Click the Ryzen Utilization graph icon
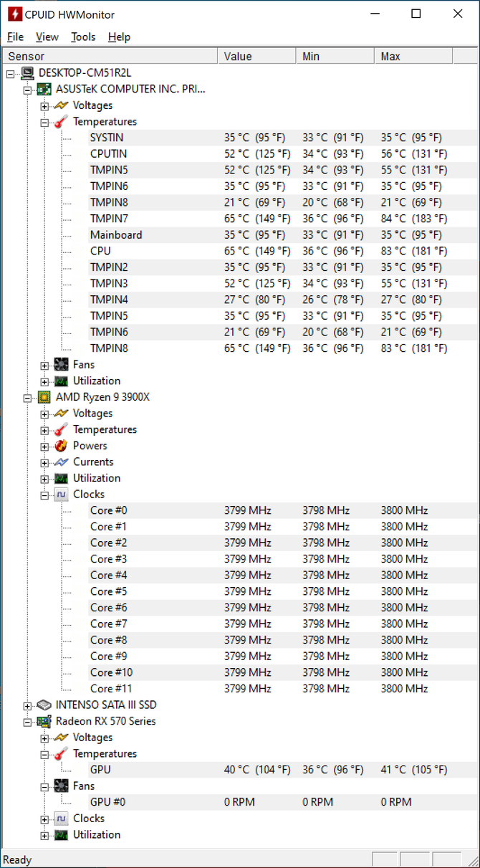Viewport: 480px width, 868px height. [62, 478]
